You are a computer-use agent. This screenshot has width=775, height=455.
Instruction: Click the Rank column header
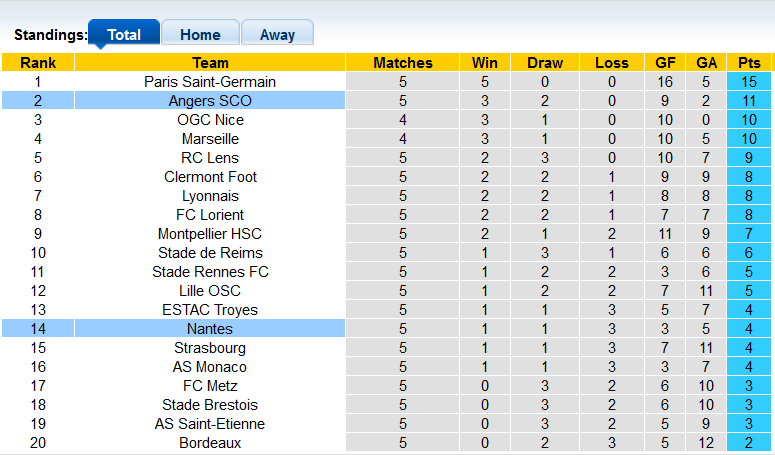point(38,63)
